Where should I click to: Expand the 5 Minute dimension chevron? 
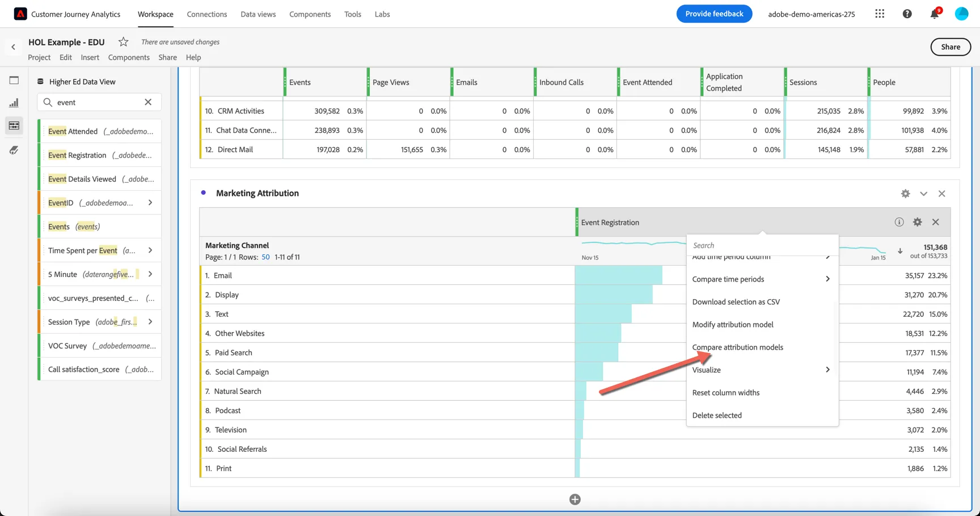[x=150, y=274]
